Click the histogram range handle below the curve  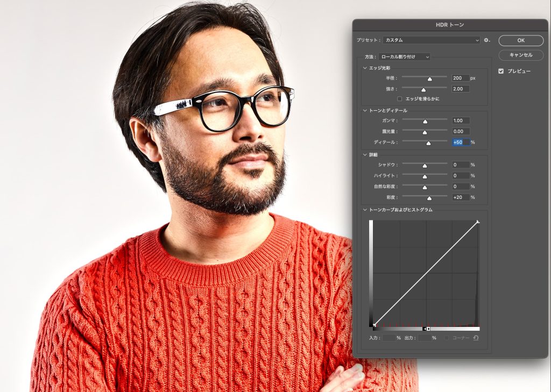point(426,329)
